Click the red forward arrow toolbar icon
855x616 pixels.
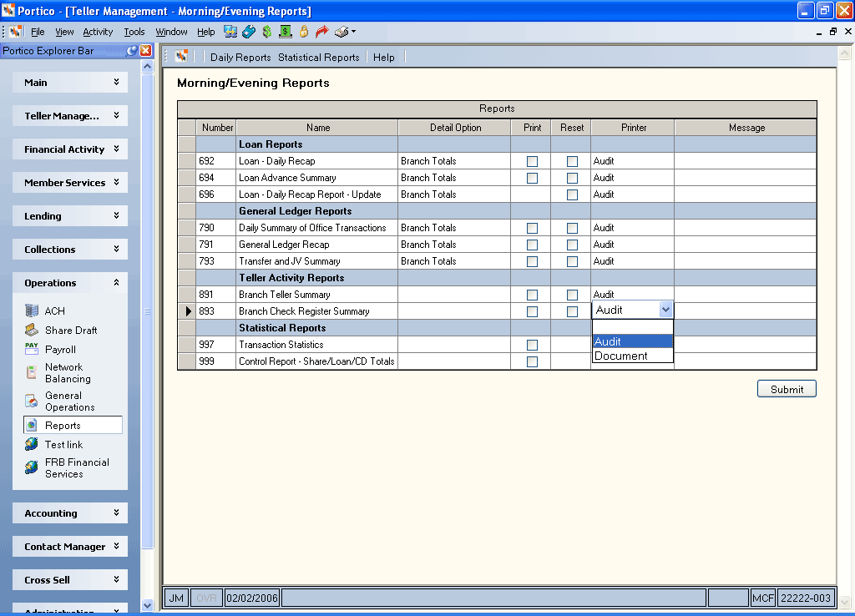click(x=322, y=32)
